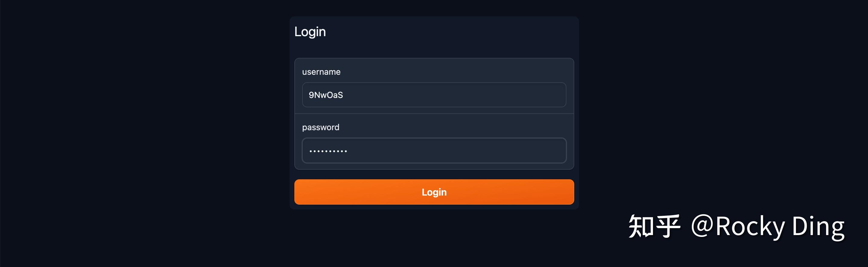Click the divider between username and password
The height and width of the screenshot is (267, 868).
pyautogui.click(x=434, y=114)
